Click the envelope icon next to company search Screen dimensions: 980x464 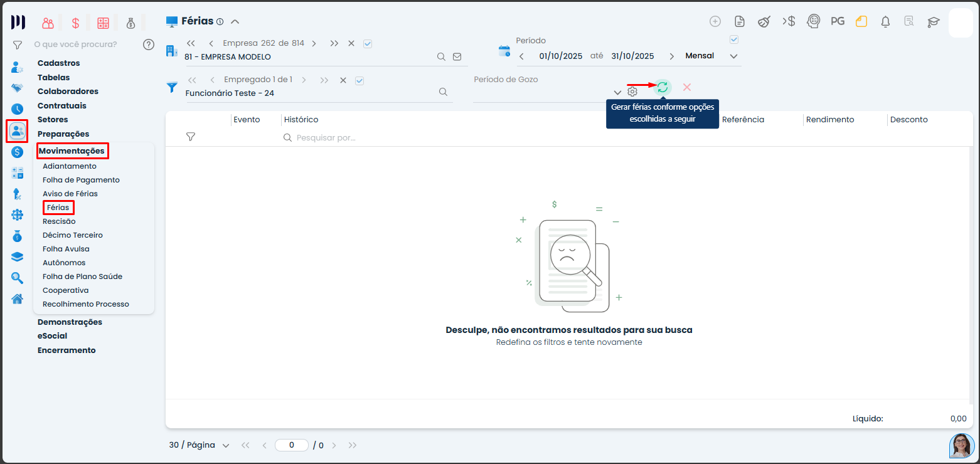pyautogui.click(x=457, y=57)
